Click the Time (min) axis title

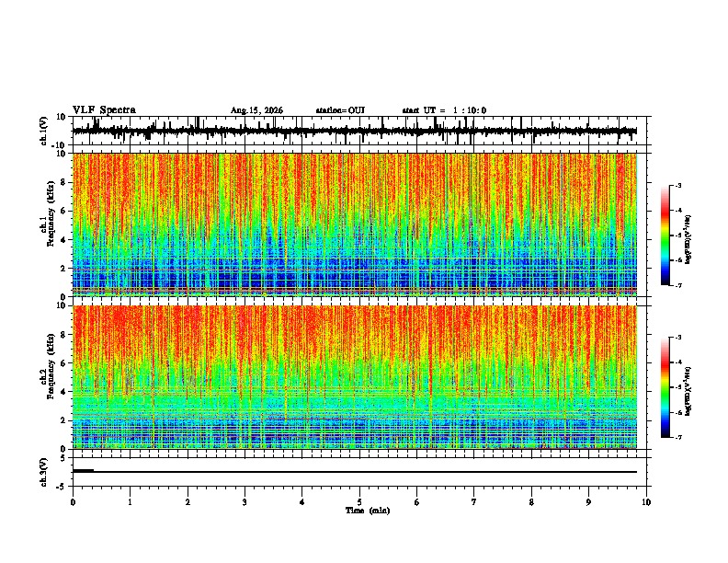368,511
